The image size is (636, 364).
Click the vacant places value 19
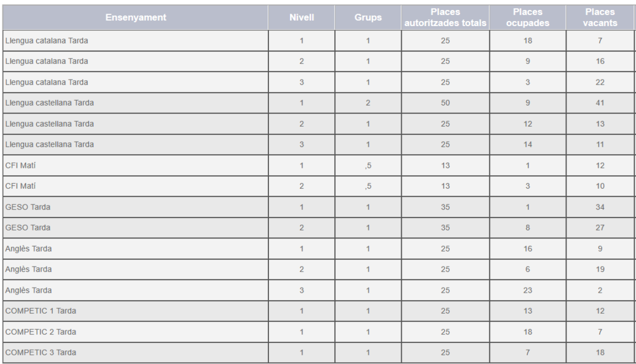click(600, 270)
